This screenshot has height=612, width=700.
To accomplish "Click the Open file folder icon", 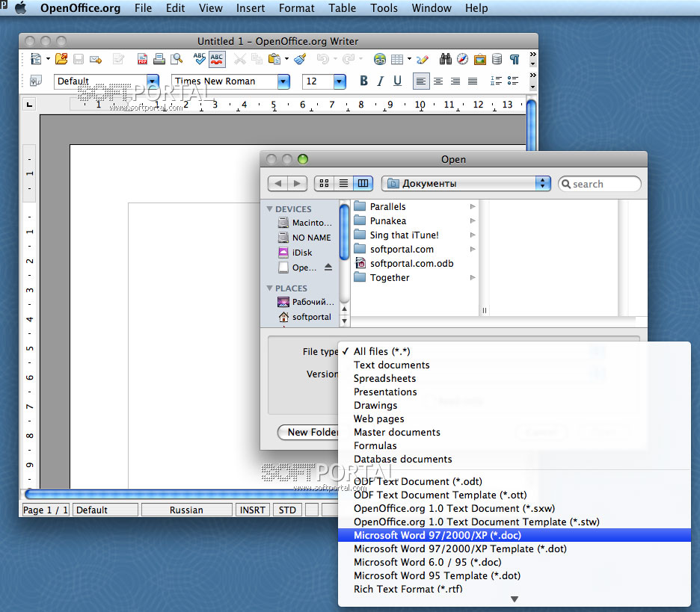I will [x=61, y=59].
